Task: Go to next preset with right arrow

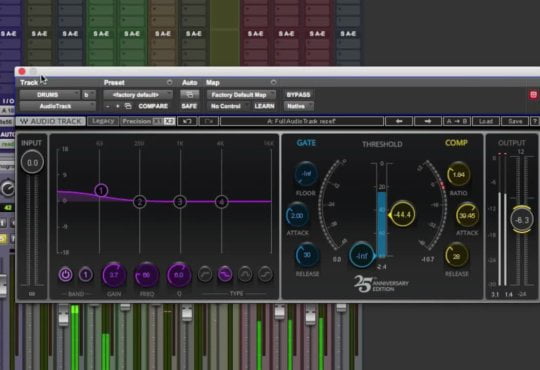Action: [428, 121]
